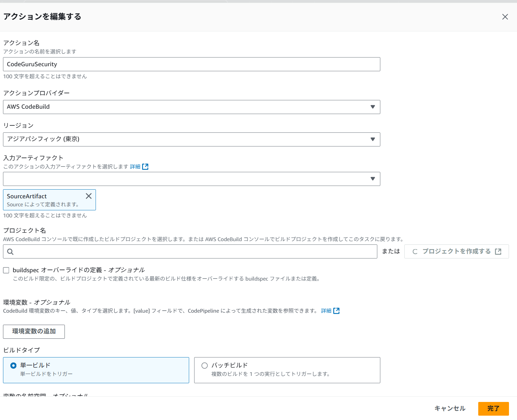Open the 入力アーティファクト 詳細 external link icon
The image size is (517, 420).
[146, 166]
